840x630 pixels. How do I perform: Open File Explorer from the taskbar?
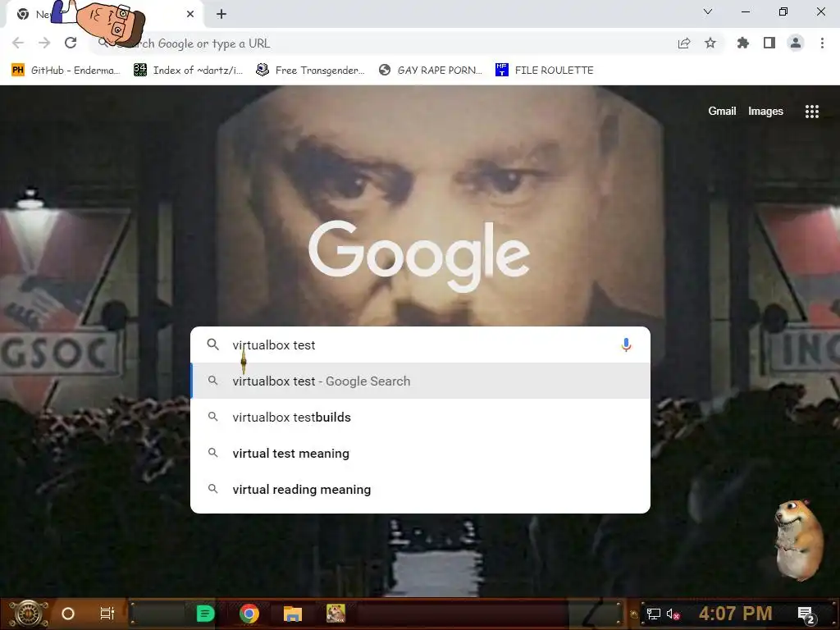(293, 614)
